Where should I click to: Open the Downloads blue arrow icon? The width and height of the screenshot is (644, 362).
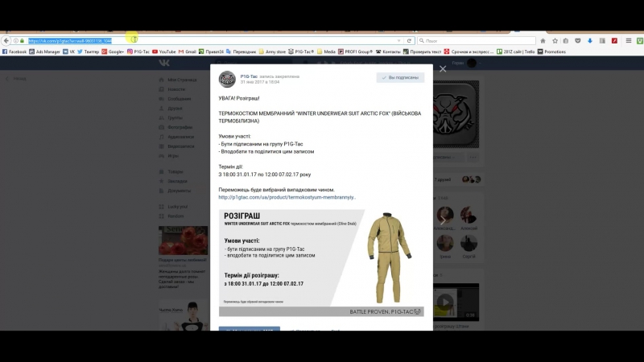[x=590, y=41]
